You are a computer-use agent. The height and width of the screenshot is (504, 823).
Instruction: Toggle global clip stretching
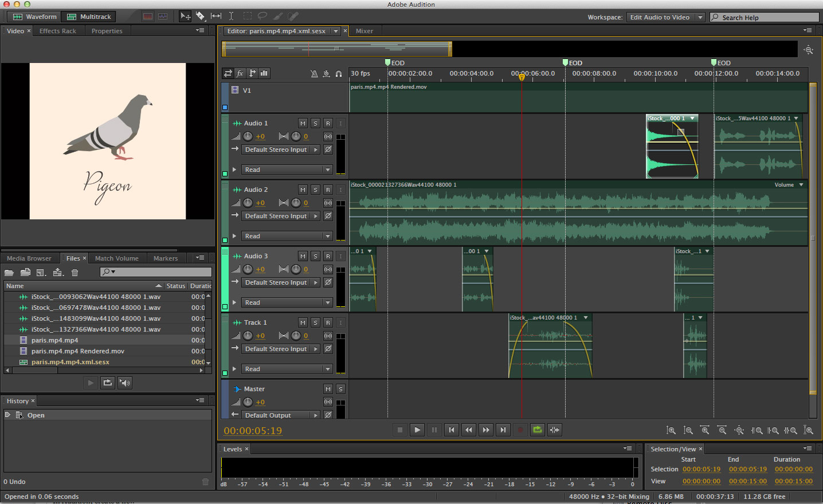326,73
